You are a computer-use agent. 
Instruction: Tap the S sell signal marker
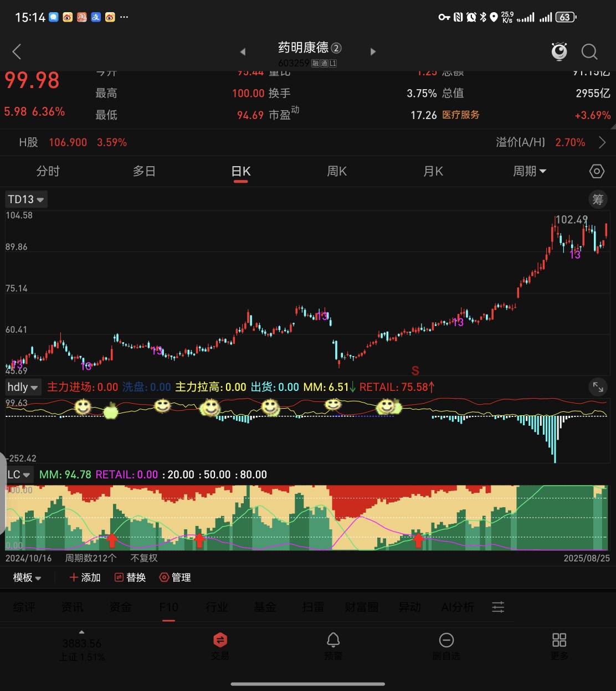(x=415, y=371)
